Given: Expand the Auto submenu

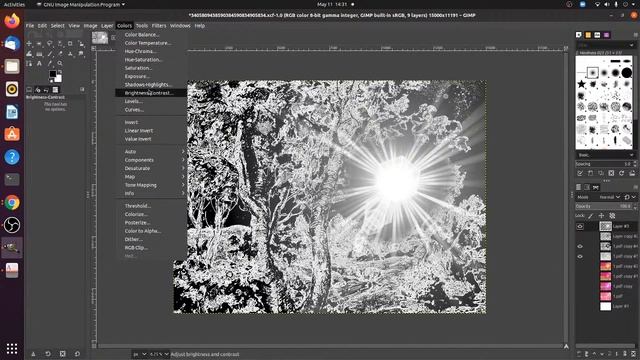Looking at the screenshot, I should pyautogui.click(x=151, y=151).
